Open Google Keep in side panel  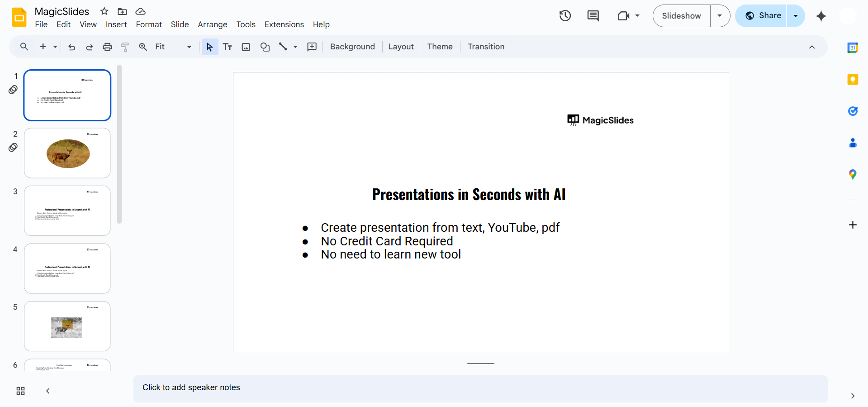853,80
